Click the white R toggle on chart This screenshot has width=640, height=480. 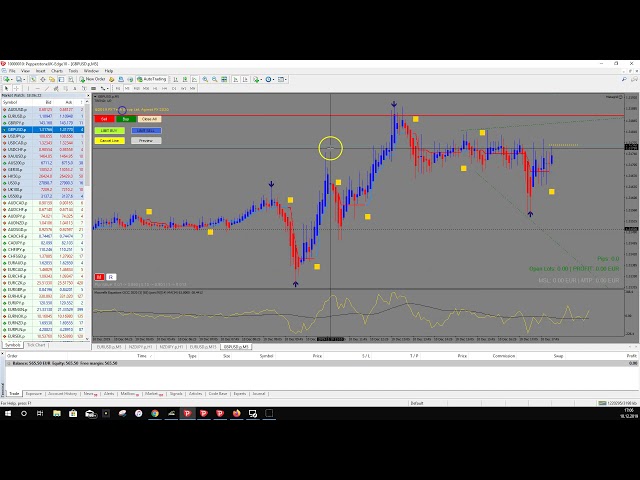click(x=110, y=276)
